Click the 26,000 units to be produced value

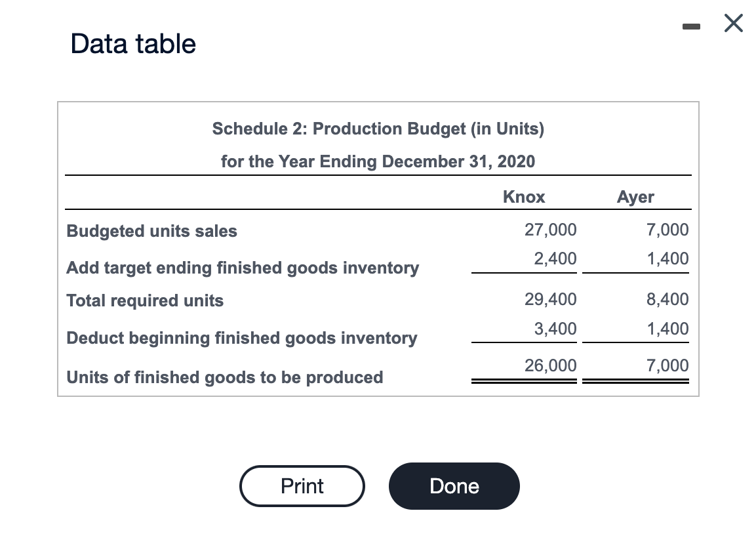click(x=551, y=365)
